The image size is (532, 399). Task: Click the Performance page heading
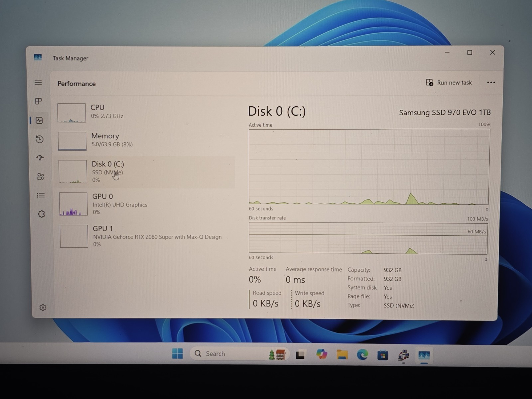(x=76, y=83)
